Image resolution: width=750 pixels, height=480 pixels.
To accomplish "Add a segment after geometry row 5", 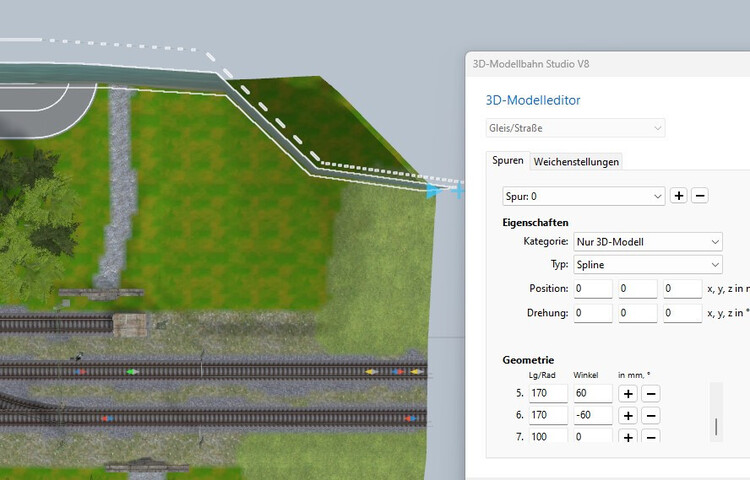I will 628,393.
